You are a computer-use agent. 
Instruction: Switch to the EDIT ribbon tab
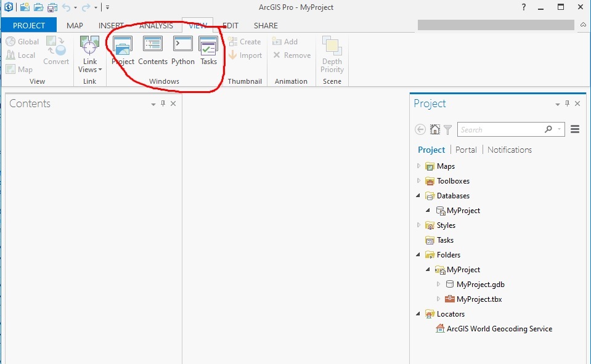[230, 25]
